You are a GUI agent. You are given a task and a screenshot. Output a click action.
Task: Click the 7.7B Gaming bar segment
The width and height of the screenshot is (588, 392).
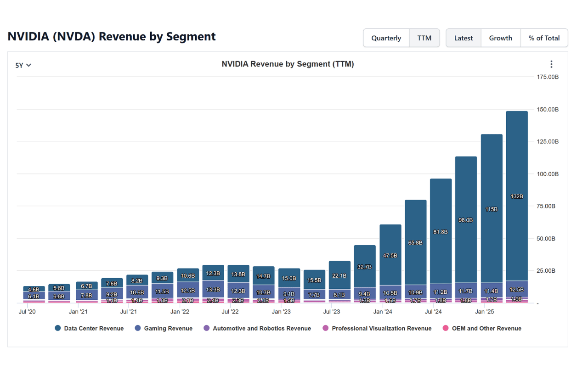point(314,295)
